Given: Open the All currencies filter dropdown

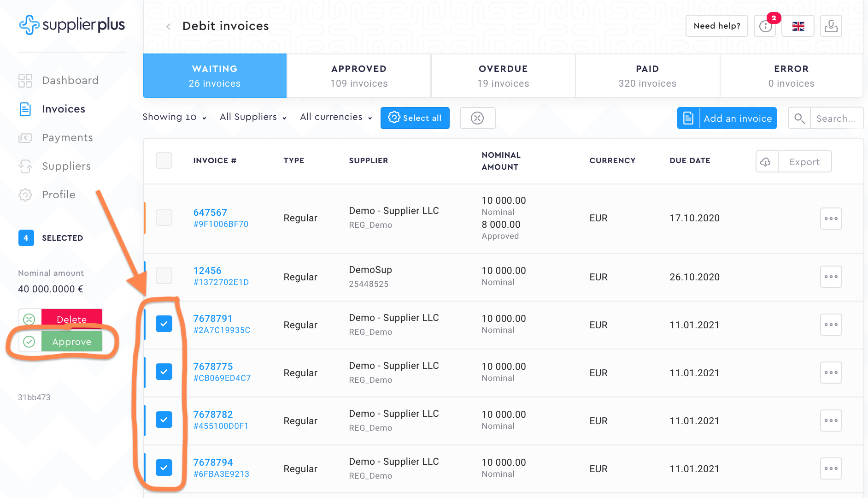Looking at the screenshot, I should 336,117.
